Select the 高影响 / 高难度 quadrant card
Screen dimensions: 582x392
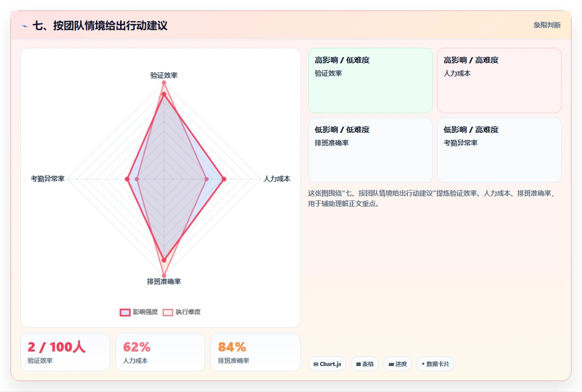[499, 80]
